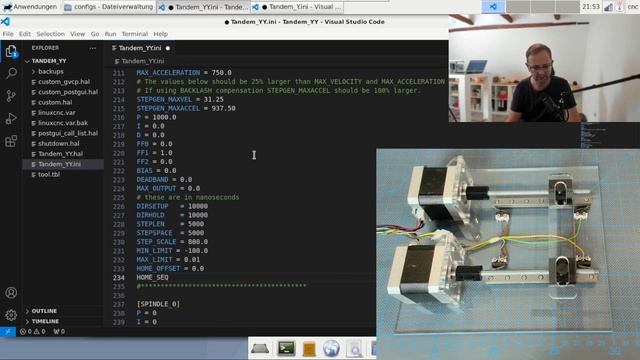Switch to the Tandem_YY.ini taskbar window
The height and width of the screenshot is (360, 640).
[x=203, y=7]
